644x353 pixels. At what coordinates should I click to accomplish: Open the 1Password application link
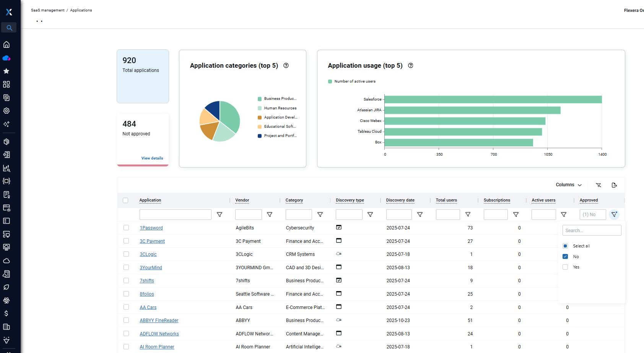click(x=151, y=228)
